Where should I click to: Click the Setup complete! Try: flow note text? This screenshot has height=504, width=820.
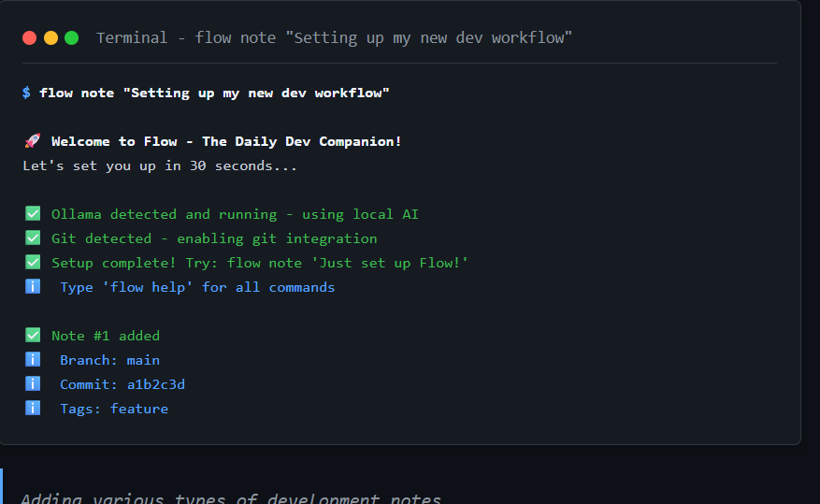tap(259, 263)
